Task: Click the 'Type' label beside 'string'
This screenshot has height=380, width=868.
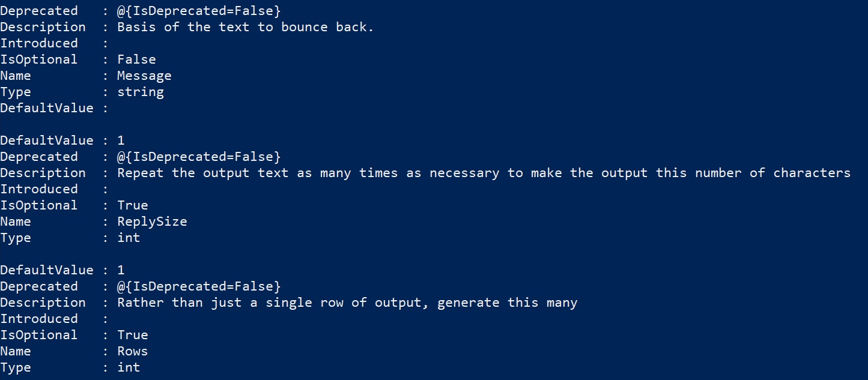Action: pyautogui.click(x=16, y=92)
